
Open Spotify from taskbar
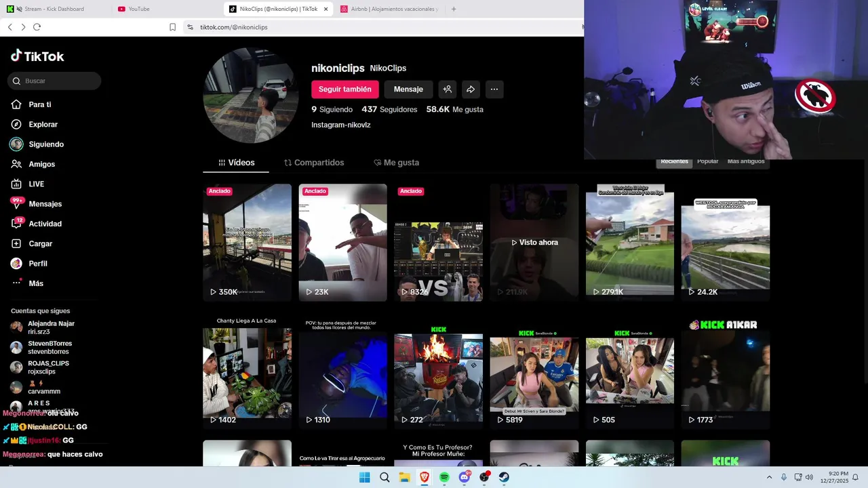point(444,477)
